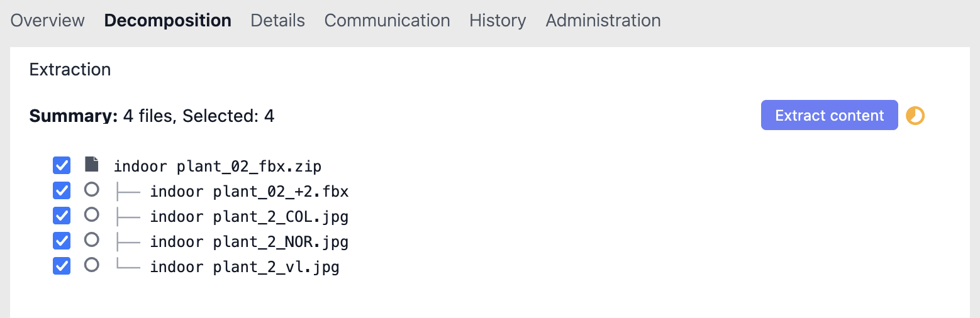The height and width of the screenshot is (318, 980).
Task: Click the indoor plant_2_vl.jpg file entry
Action: click(x=245, y=267)
